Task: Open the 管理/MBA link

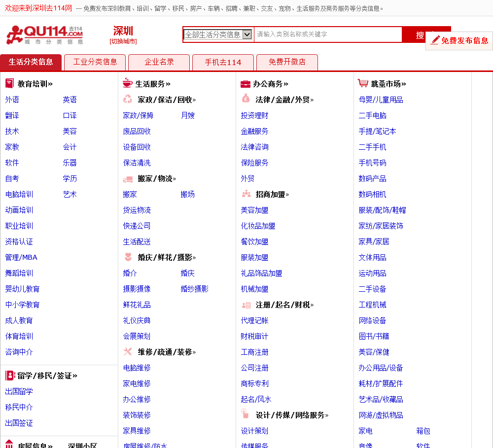Action: point(21,257)
